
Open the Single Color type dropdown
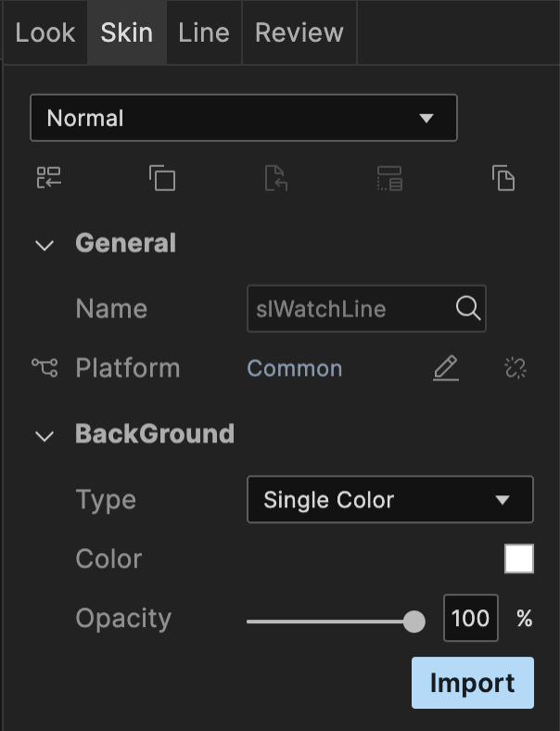coord(389,500)
